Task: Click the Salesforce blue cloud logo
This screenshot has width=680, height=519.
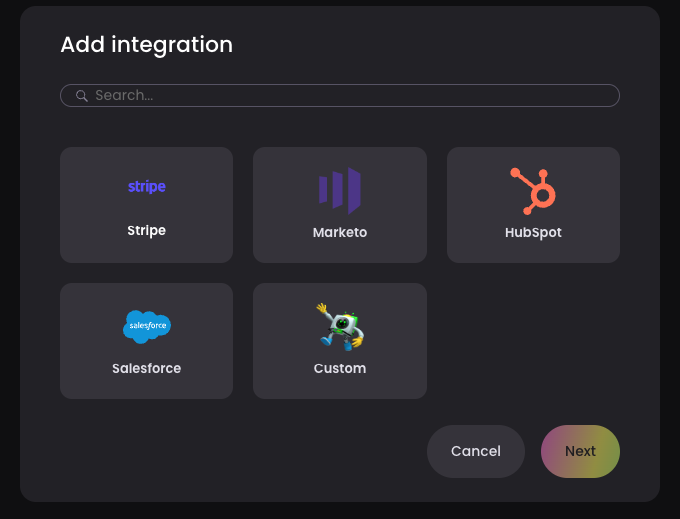Action: 147,326
